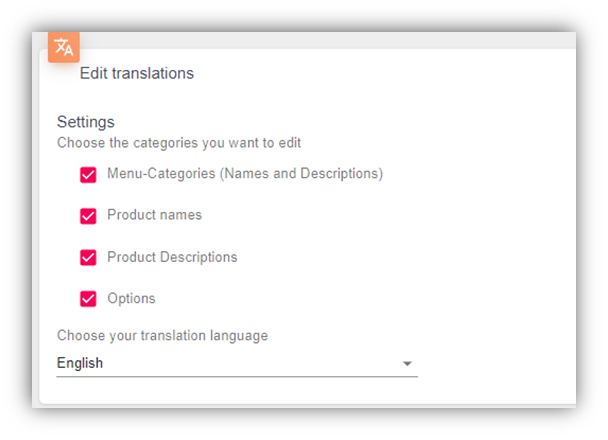The width and height of the screenshot is (608, 440).
Task: Untick the Options checkbox
Action: pos(88,299)
